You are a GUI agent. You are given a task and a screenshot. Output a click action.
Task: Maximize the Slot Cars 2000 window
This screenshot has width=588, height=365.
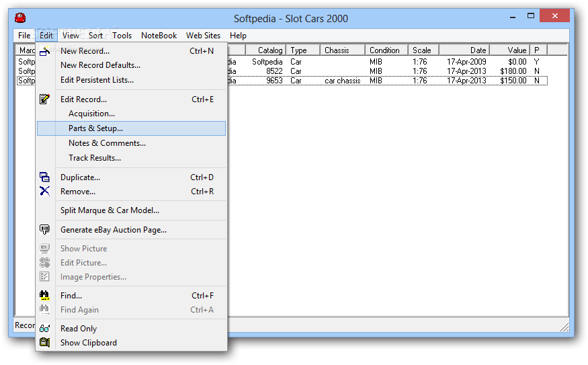[531, 15]
